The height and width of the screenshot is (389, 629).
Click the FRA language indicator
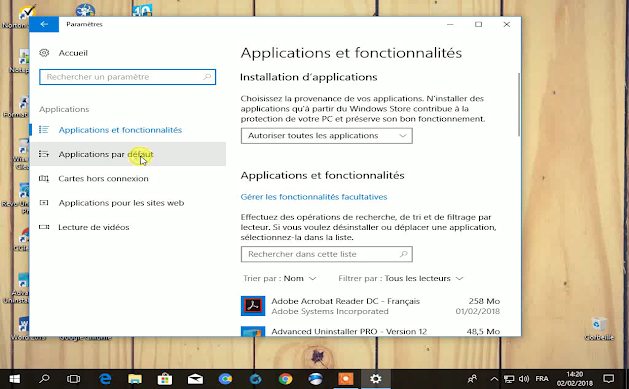click(x=542, y=379)
